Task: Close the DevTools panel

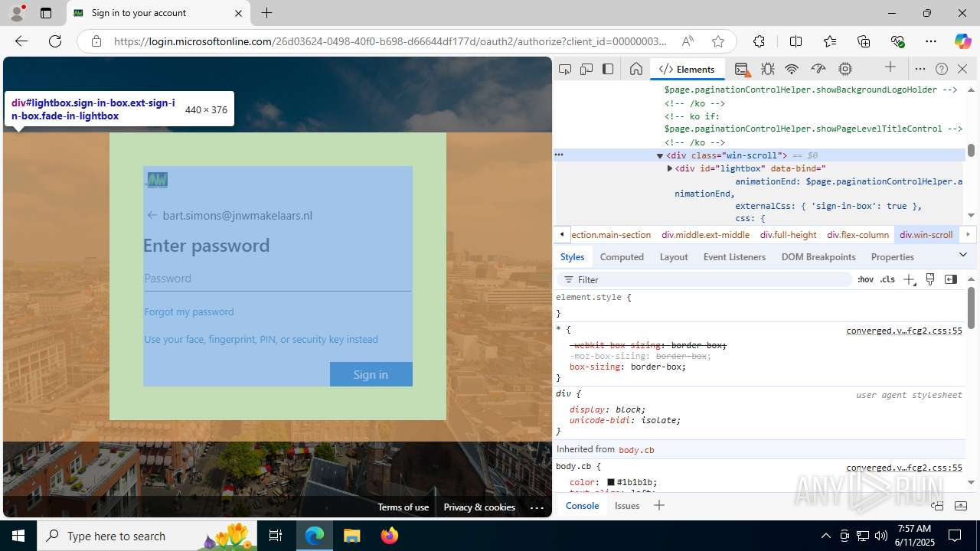Action: click(962, 69)
